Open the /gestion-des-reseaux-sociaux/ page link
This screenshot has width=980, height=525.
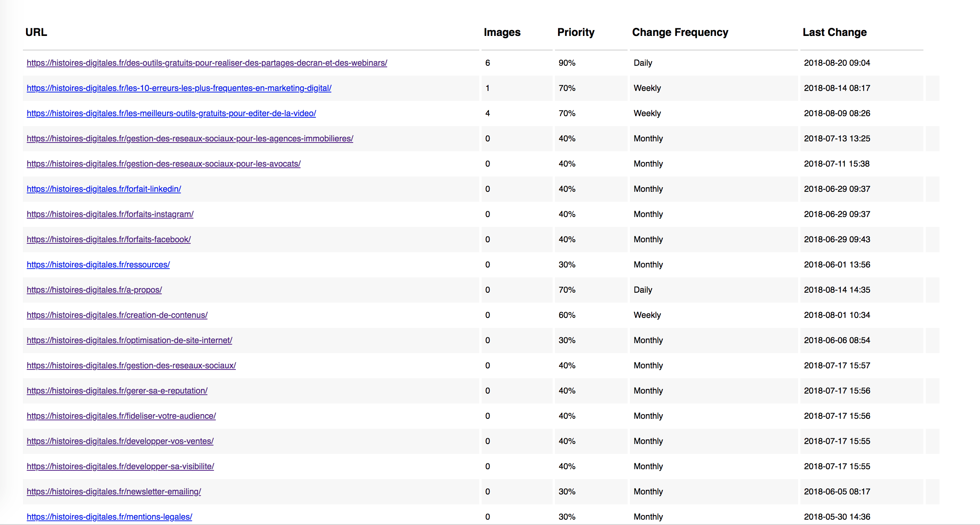click(131, 365)
